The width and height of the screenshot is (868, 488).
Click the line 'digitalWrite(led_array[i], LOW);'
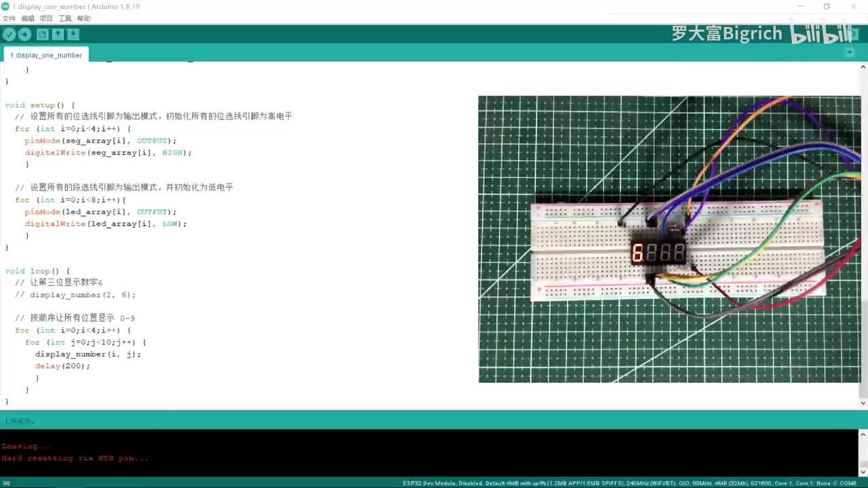pyautogui.click(x=106, y=224)
